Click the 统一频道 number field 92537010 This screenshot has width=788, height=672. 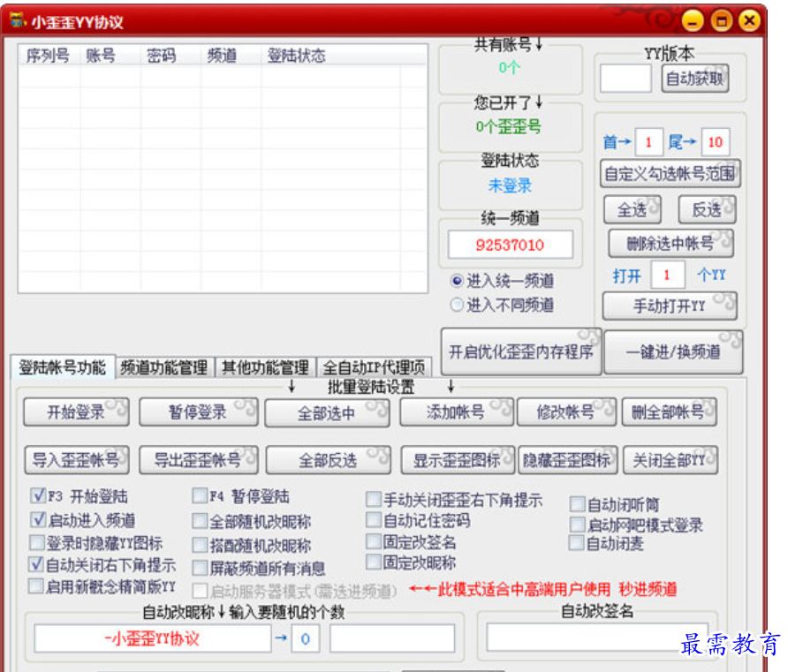pyautogui.click(x=510, y=245)
